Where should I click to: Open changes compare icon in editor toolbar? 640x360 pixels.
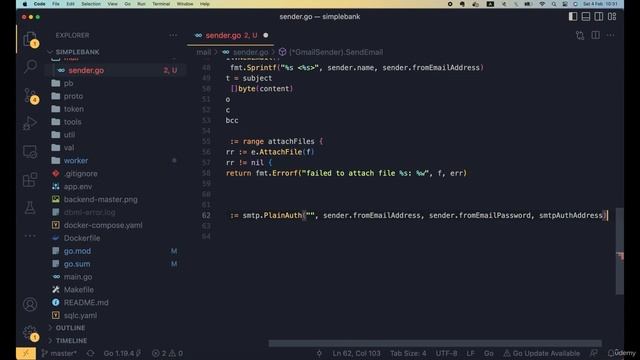click(x=580, y=36)
